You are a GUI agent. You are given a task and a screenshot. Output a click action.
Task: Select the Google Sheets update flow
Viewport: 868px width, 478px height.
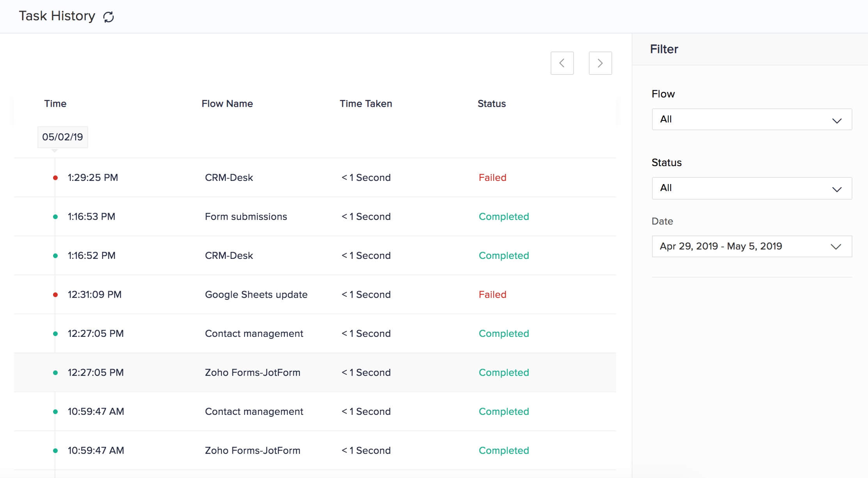(256, 294)
